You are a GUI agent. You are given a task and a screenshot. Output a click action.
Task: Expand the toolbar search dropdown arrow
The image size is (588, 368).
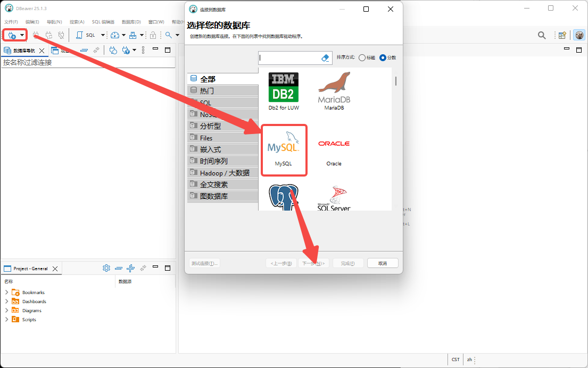(177, 35)
